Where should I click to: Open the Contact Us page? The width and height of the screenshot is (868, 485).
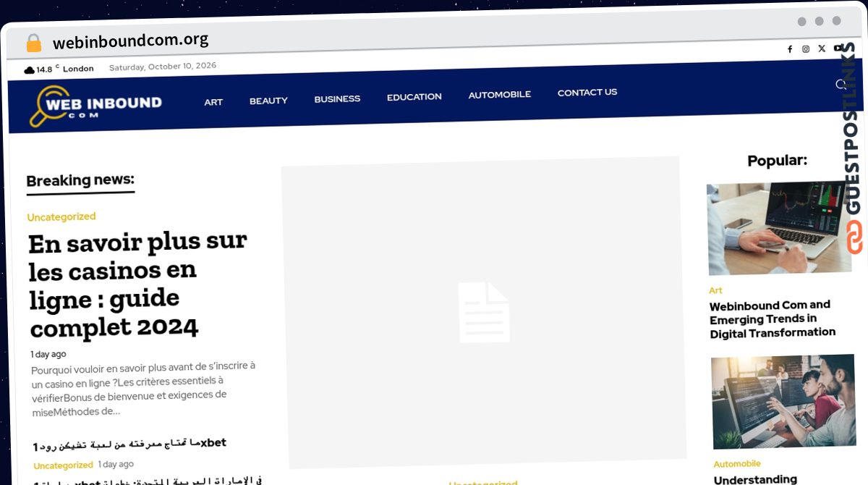click(x=587, y=92)
